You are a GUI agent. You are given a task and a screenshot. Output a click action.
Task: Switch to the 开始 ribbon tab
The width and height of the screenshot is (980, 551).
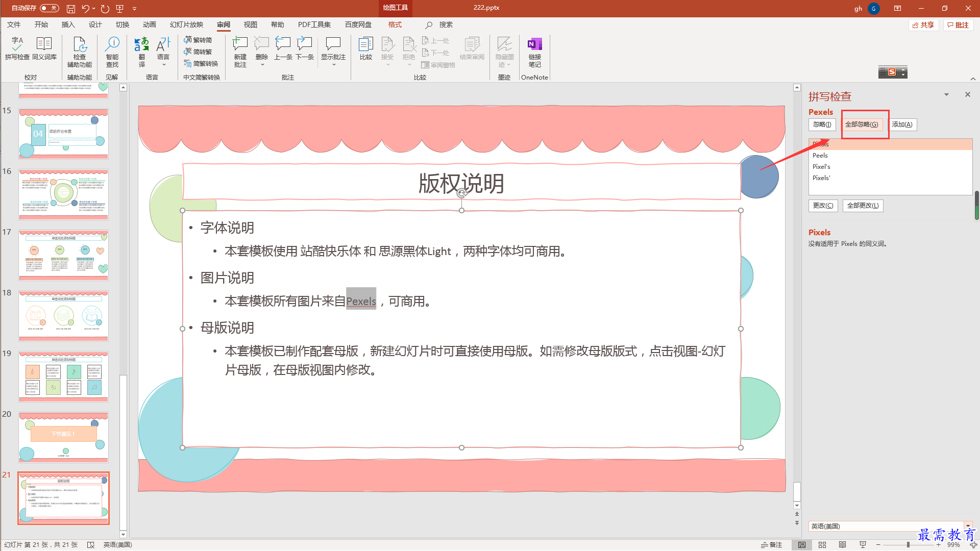pos(41,24)
